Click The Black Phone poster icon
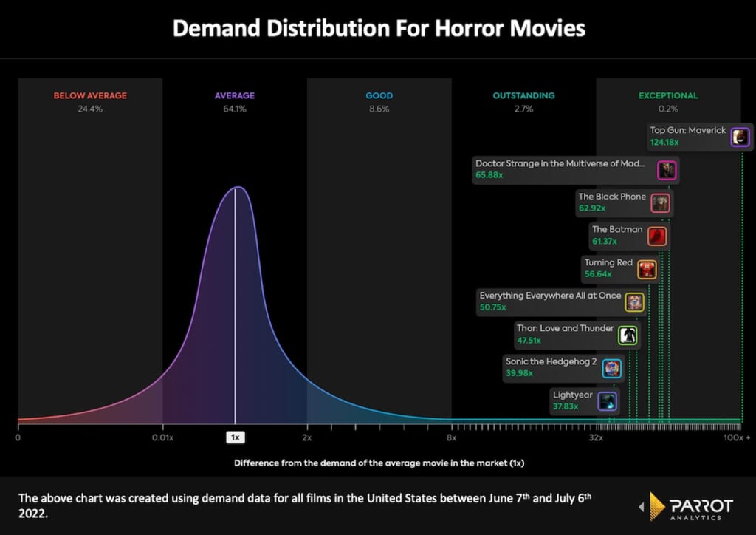Screen dimensions: 756x535 click(660, 203)
